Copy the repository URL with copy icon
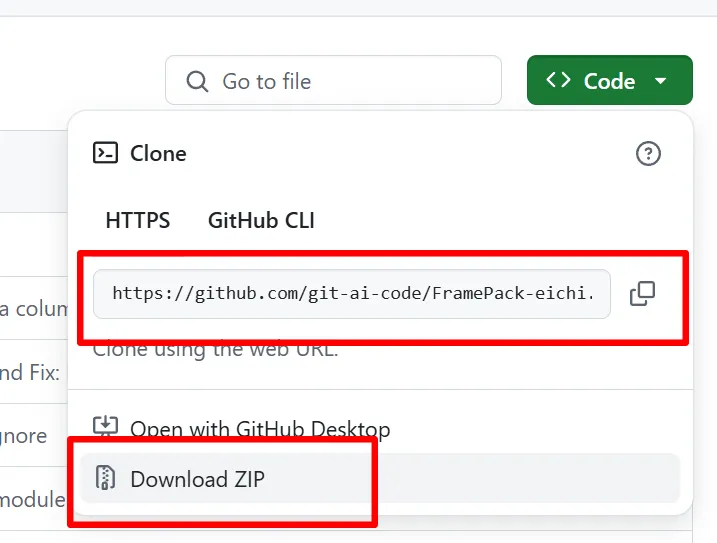Screen dimensions: 717x543 [642, 293]
